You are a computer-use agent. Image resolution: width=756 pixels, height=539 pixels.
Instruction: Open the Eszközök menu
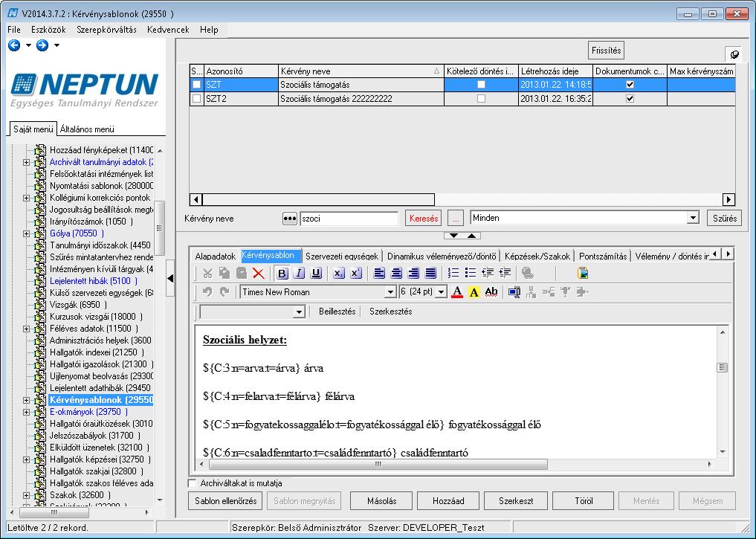(48, 30)
